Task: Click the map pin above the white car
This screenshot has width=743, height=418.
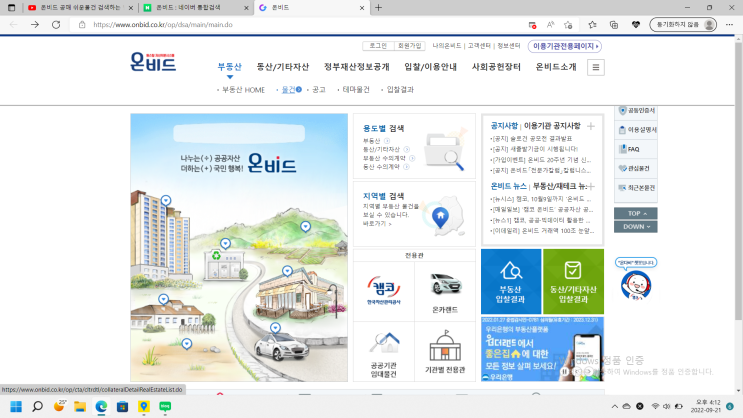Action: (275, 328)
